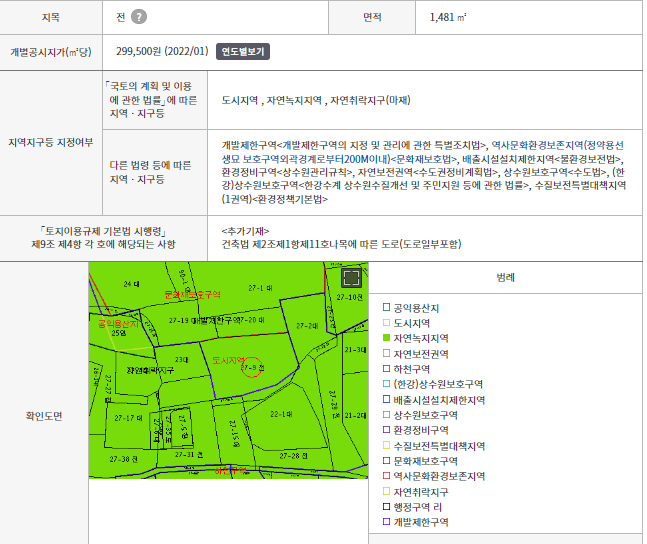Image resolution: width=647 pixels, height=544 pixels.
Task: Select the 수질보전특별대책지역 legend swatch
Action: (386, 445)
